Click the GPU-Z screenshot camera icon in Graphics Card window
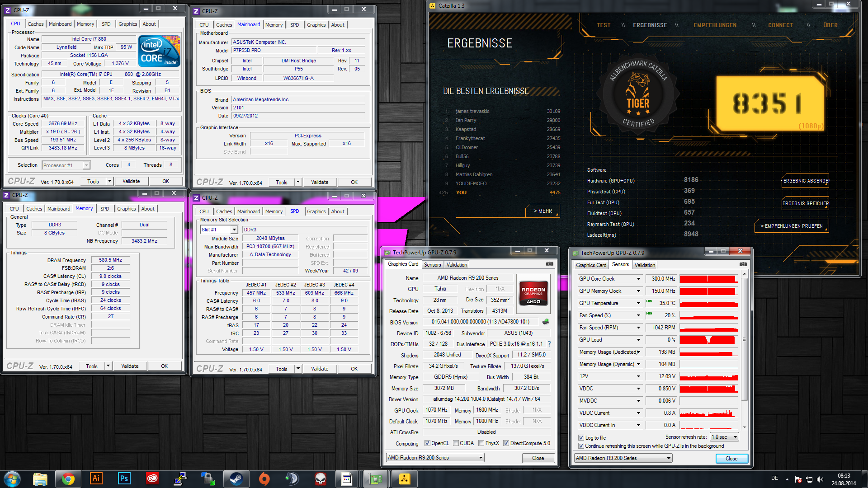 click(549, 264)
